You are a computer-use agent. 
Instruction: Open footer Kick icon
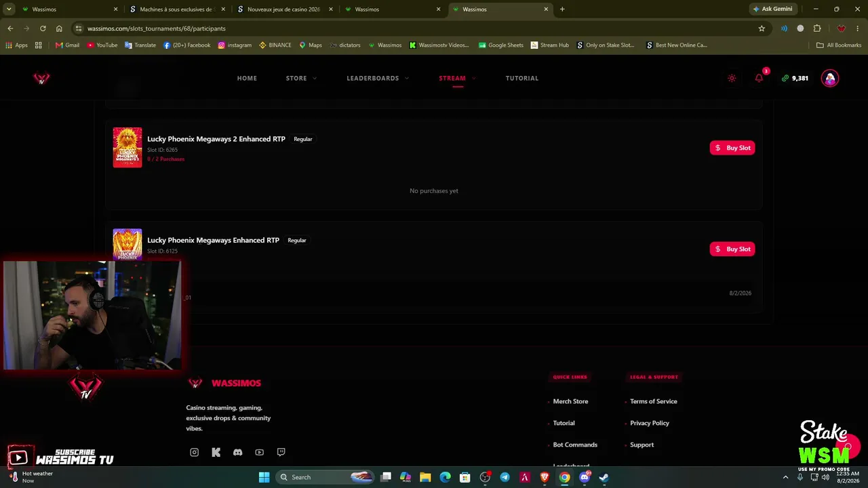click(216, 452)
